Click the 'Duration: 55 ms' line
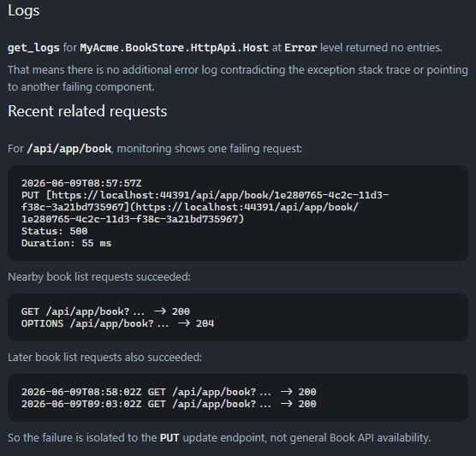This screenshot has height=456, width=476. pyautogui.click(x=67, y=243)
